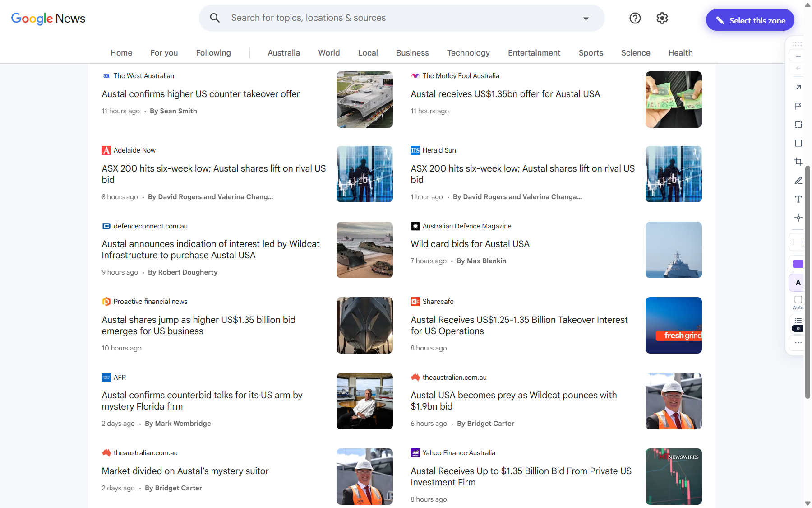Go to the Home tab
The height and width of the screenshot is (508, 812).
[121, 53]
